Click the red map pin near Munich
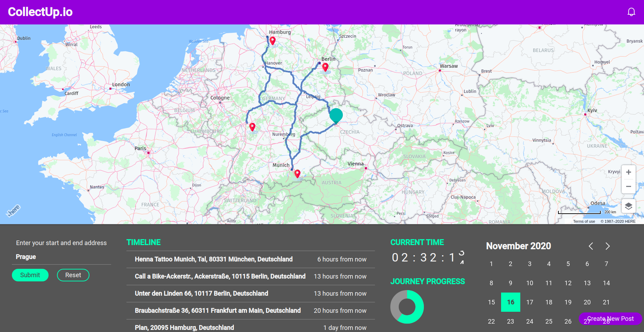This screenshot has width=644, height=332. point(297,174)
